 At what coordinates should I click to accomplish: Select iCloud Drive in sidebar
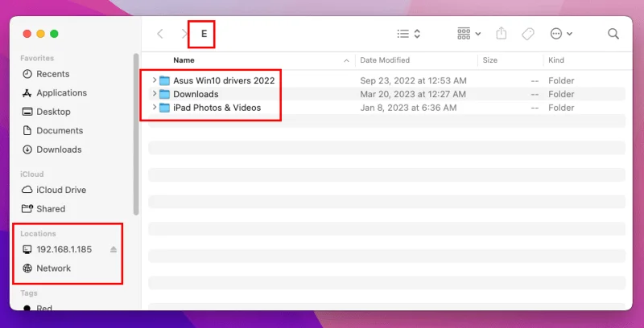(x=61, y=190)
